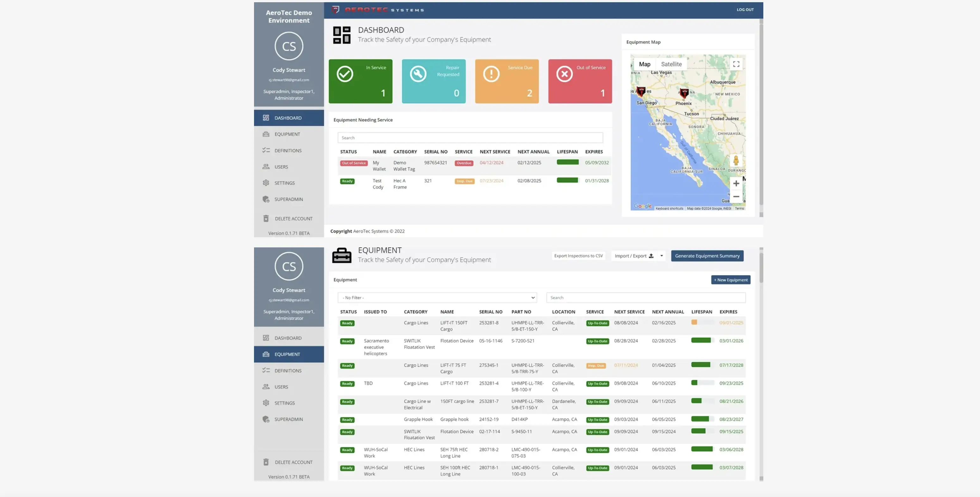This screenshot has width=980, height=497.
Task: Open Settings in the lower sidebar
Action: (289, 403)
